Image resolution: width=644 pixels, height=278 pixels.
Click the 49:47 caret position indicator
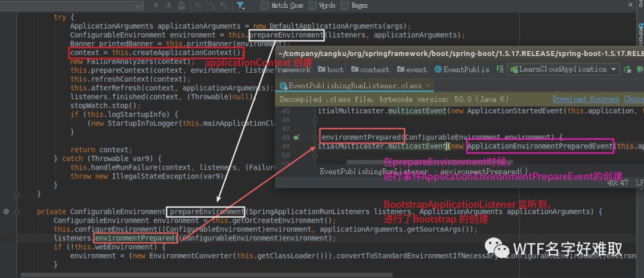click(617, 183)
